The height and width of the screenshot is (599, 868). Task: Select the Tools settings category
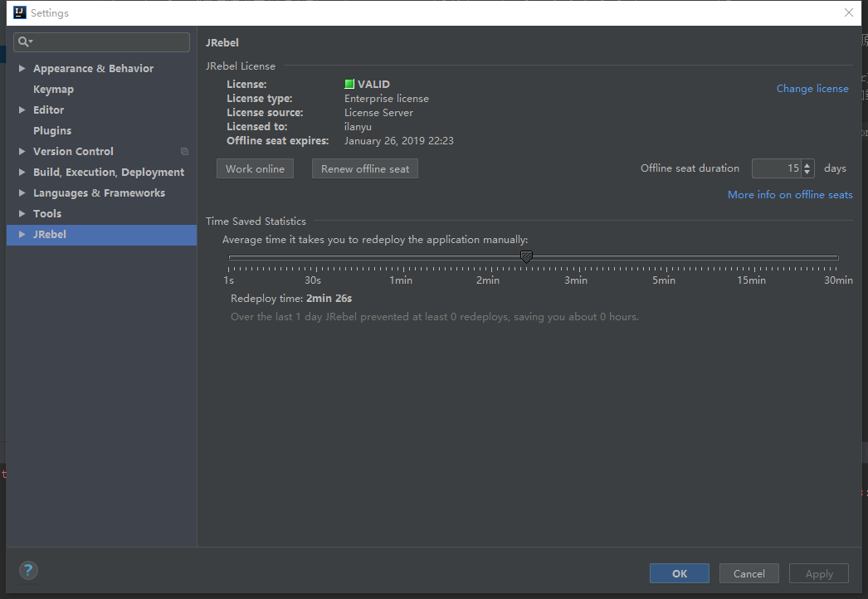click(x=47, y=214)
